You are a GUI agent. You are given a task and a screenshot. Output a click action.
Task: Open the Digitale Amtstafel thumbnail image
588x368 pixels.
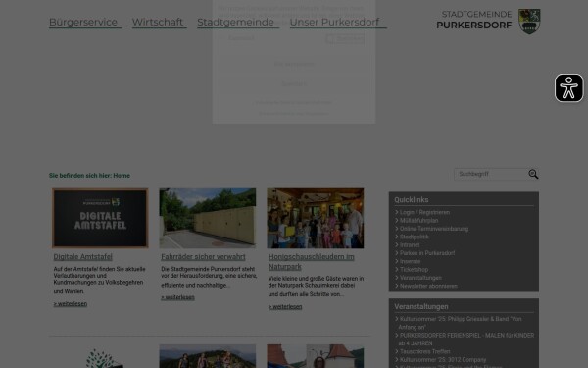(x=100, y=218)
